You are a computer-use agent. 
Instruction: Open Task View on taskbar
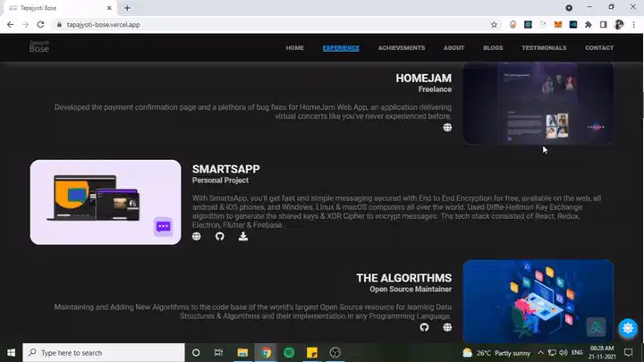(218, 352)
